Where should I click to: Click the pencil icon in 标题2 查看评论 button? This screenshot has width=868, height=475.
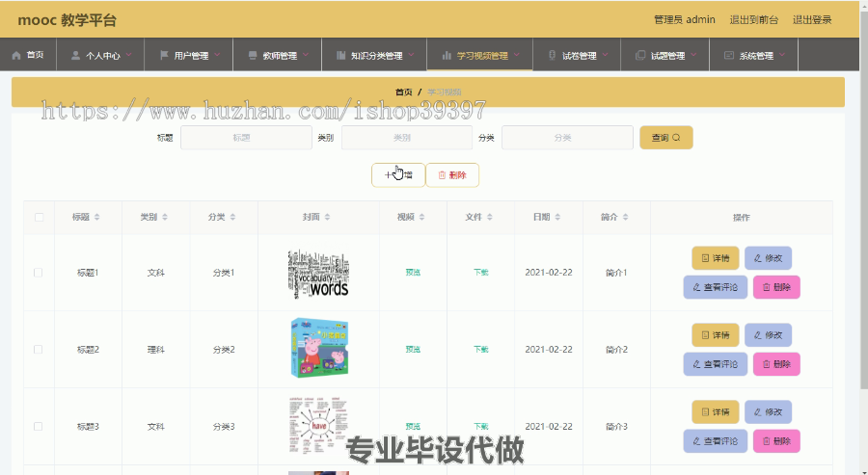click(x=696, y=364)
